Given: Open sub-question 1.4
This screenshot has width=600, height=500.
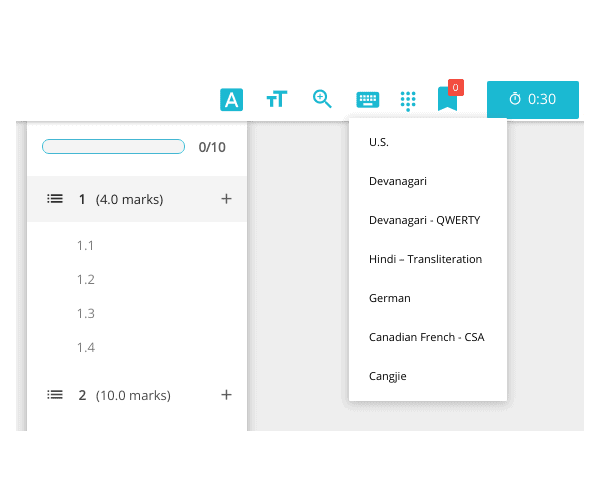Looking at the screenshot, I should pos(86,348).
